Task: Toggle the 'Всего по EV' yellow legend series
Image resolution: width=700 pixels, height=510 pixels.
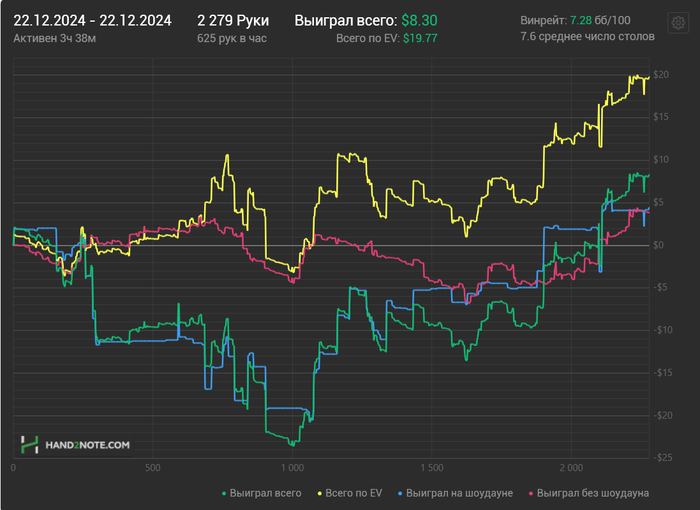Action: point(350,493)
